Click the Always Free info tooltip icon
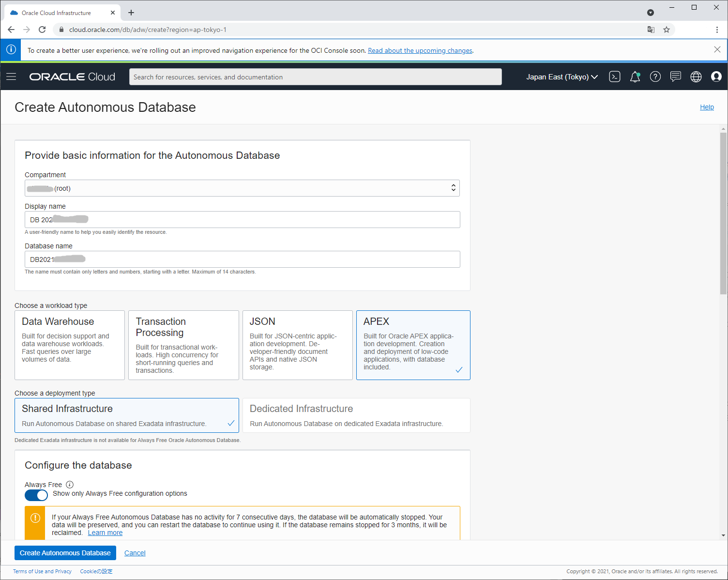The image size is (728, 580). click(70, 485)
